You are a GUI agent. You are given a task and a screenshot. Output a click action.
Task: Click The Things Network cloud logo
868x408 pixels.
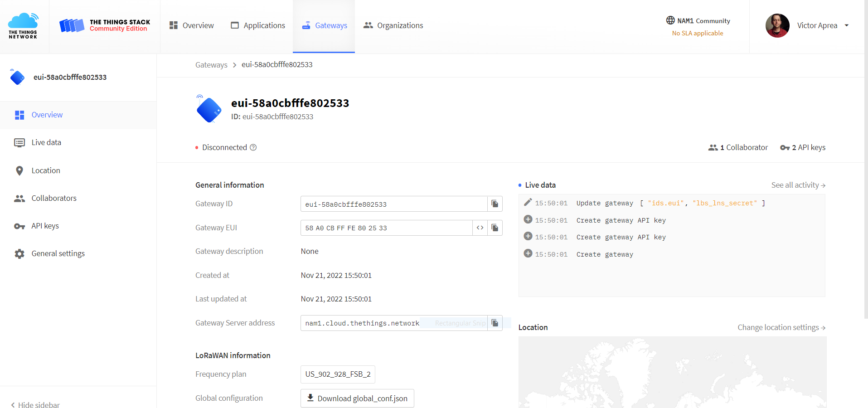(x=23, y=26)
